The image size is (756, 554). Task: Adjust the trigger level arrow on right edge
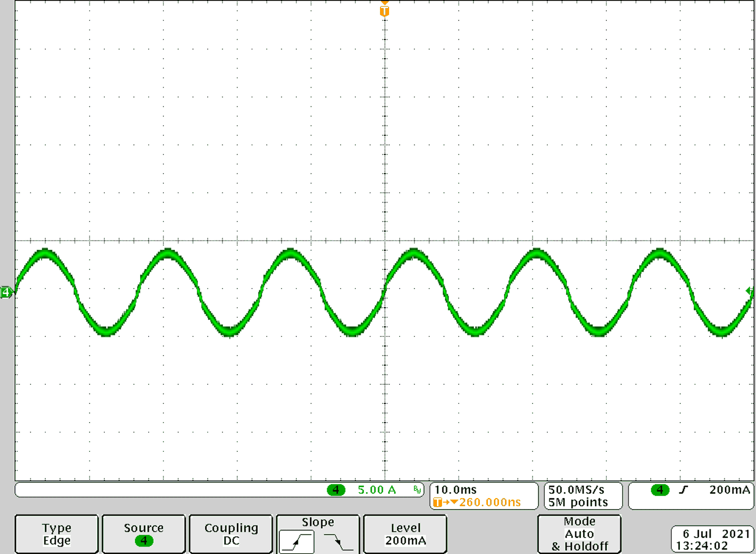click(x=749, y=291)
